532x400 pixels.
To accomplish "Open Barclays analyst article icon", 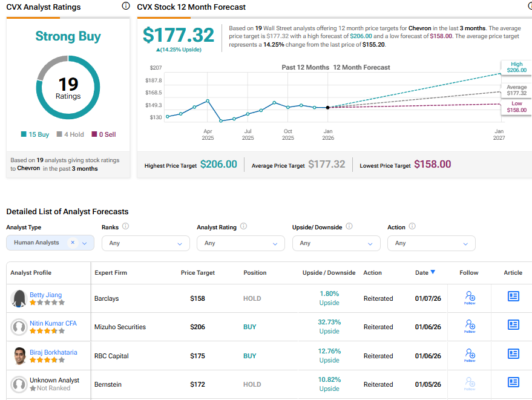I will (x=513, y=296).
